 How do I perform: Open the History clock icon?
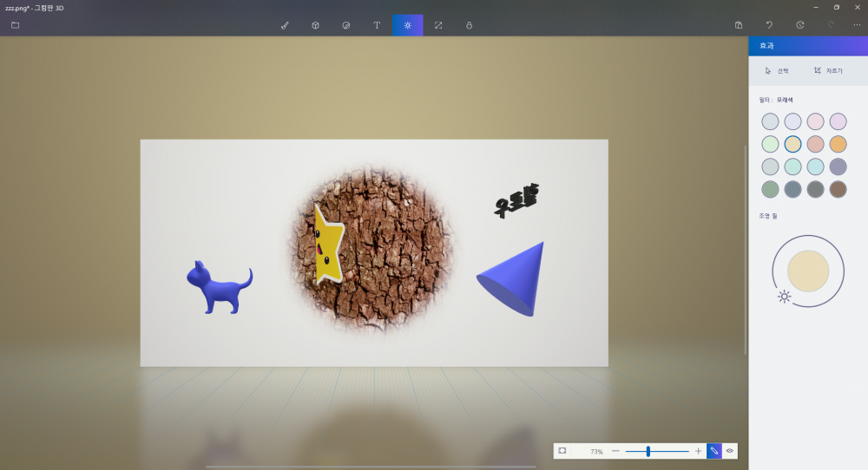[x=799, y=25]
